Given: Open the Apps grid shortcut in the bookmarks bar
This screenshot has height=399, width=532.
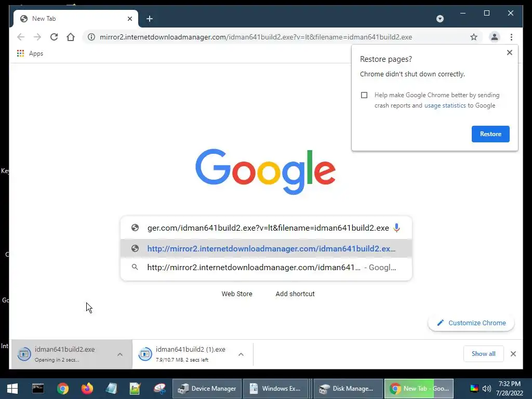Looking at the screenshot, I should coord(30,54).
